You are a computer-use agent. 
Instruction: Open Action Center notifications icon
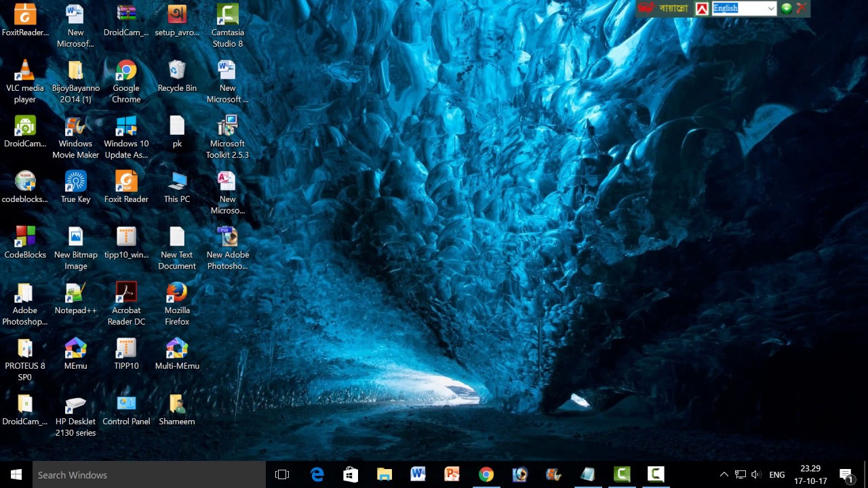click(x=846, y=474)
